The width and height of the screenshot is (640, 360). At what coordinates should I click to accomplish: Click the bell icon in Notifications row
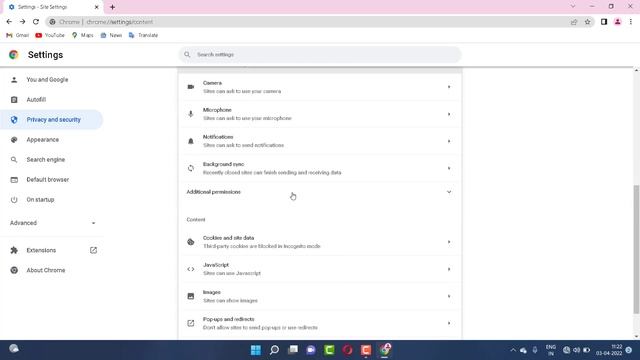click(191, 141)
